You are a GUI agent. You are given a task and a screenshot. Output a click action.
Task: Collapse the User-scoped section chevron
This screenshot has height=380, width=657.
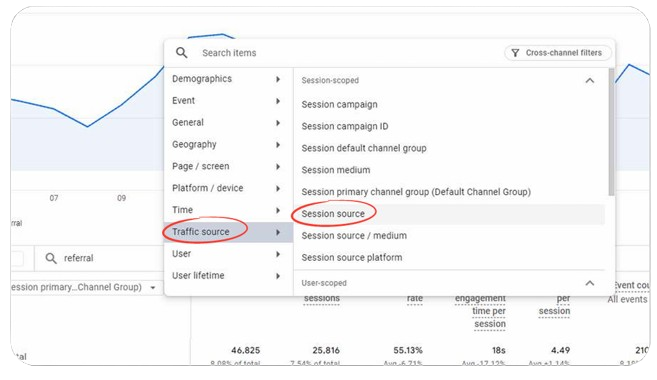[x=590, y=283]
